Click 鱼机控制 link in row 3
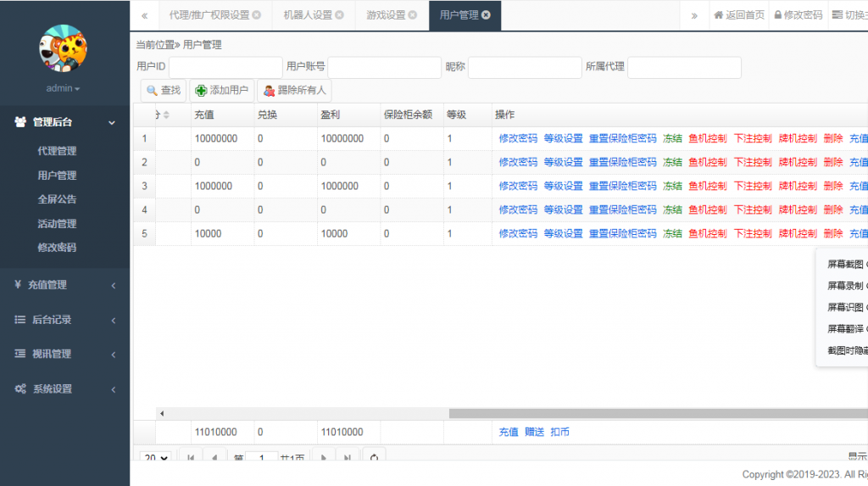Screen dimensions: 868x486 coord(707,187)
